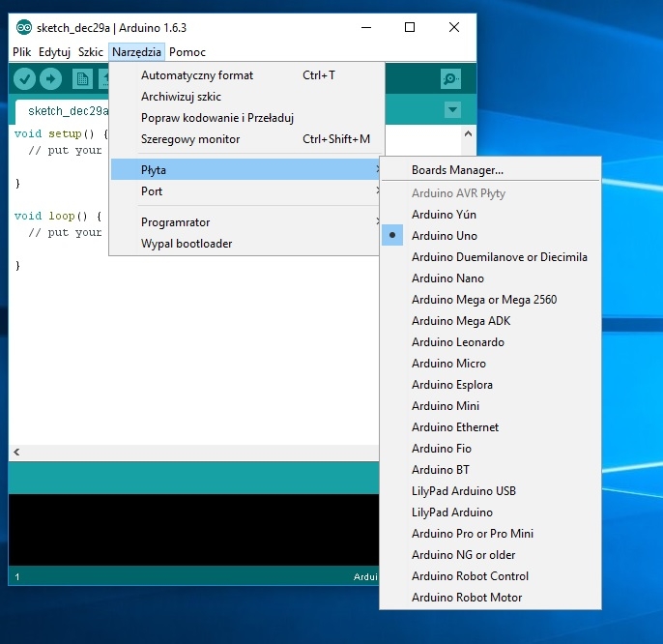The height and width of the screenshot is (644, 663).
Task: Choose Arduino Robot Control
Action: (491, 576)
